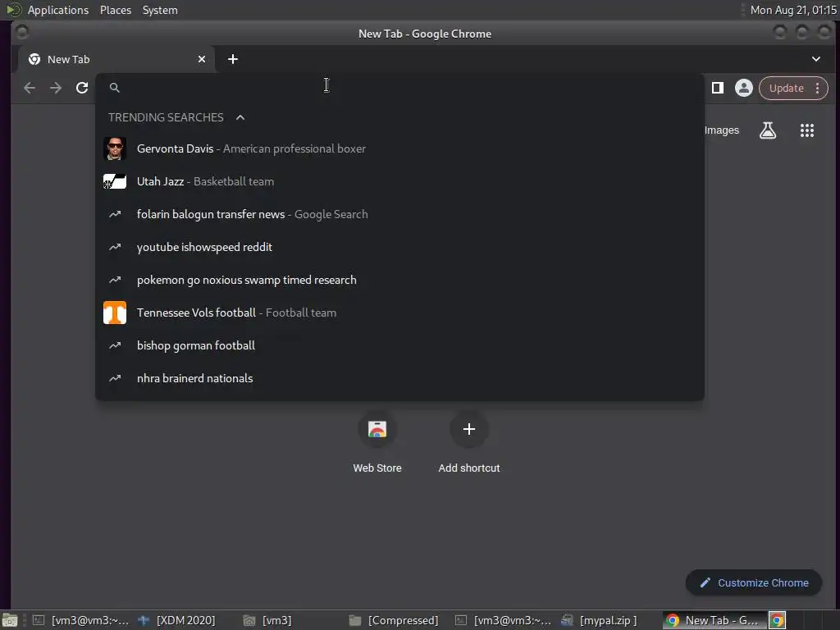Select bishop gorman football suggestion
The height and width of the screenshot is (630, 840).
[399, 345]
